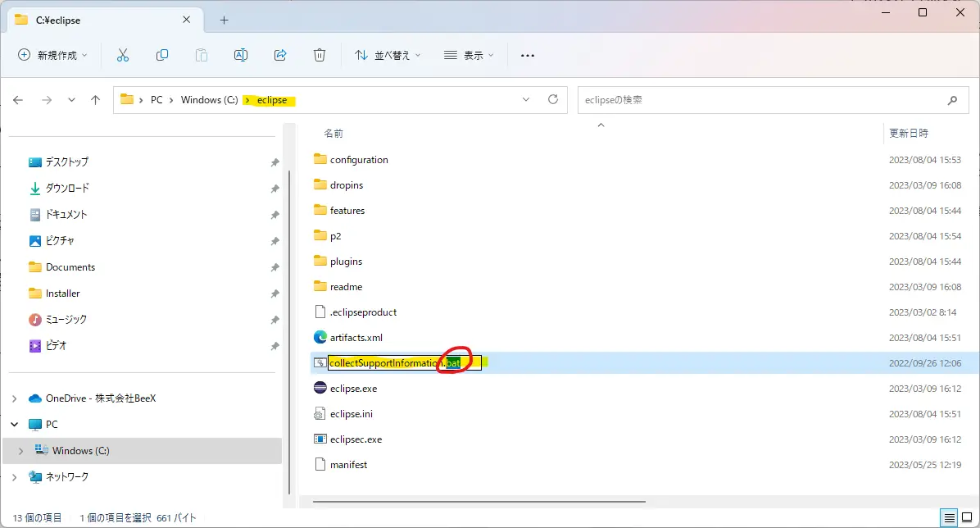980x528 pixels.
Task: Select the features folder name
Action: 347,211
